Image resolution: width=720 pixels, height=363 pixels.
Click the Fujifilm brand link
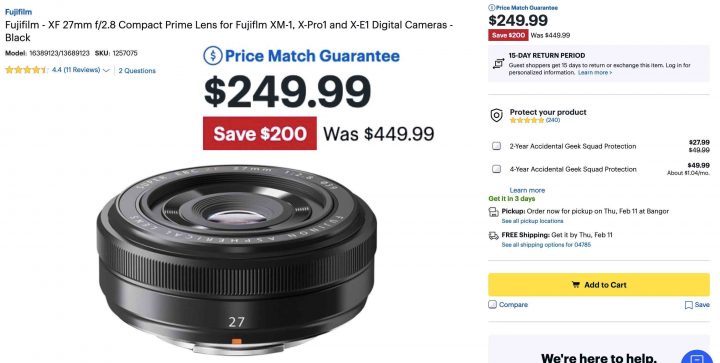[18, 12]
